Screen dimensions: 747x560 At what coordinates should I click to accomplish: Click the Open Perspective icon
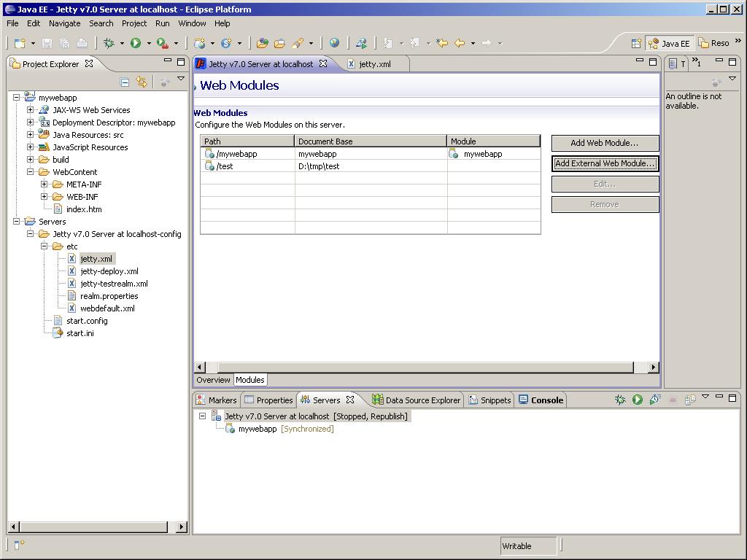[x=636, y=43]
